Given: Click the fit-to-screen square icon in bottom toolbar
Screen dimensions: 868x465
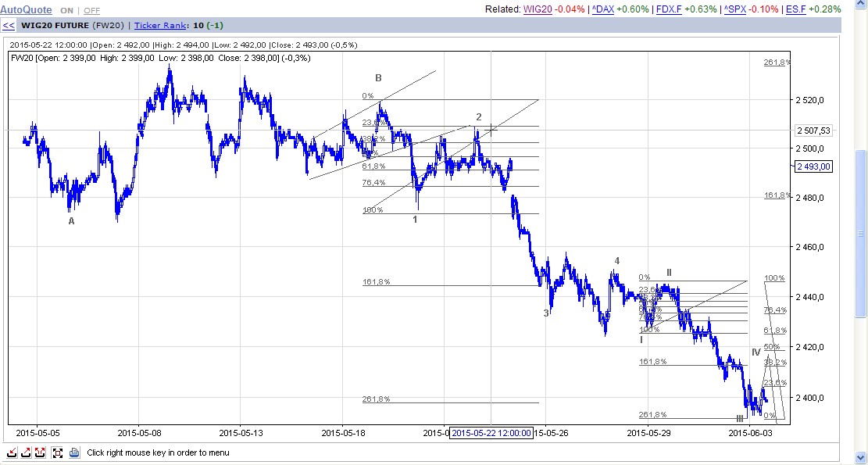Looking at the screenshot, I should [x=57, y=452].
